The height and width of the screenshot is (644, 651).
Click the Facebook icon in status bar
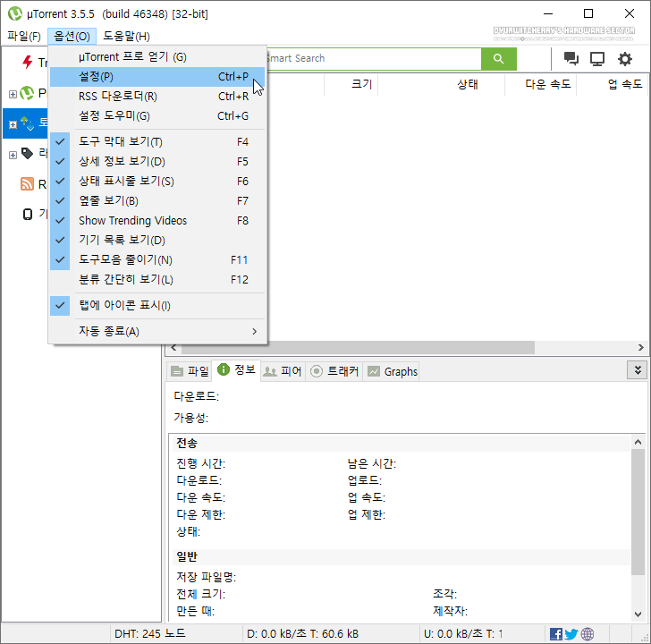coord(556,634)
